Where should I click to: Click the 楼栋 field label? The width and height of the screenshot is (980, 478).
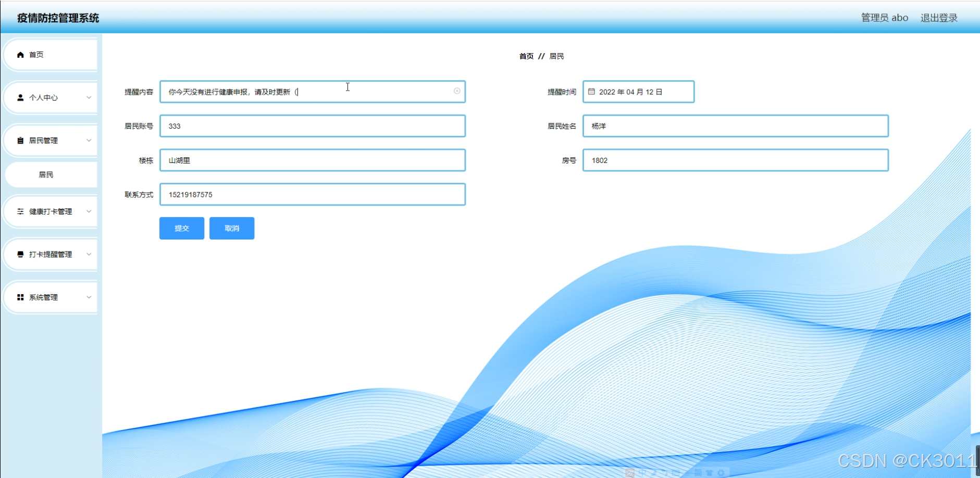click(146, 160)
